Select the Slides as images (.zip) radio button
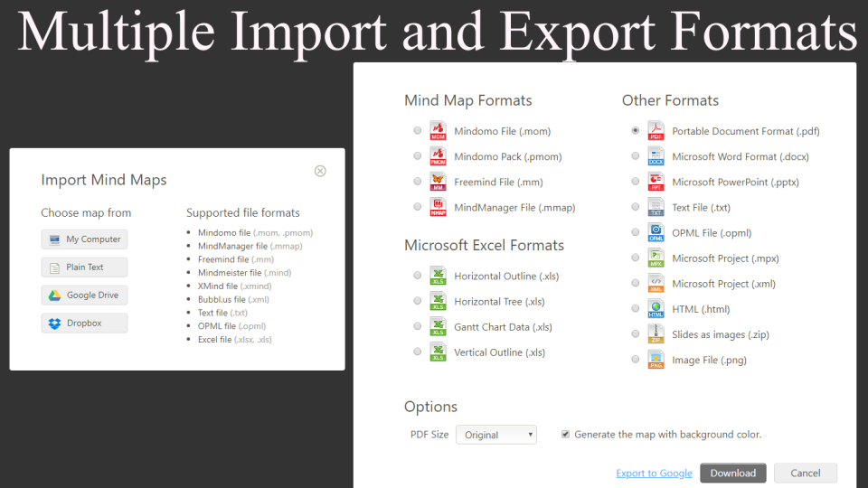 point(636,334)
